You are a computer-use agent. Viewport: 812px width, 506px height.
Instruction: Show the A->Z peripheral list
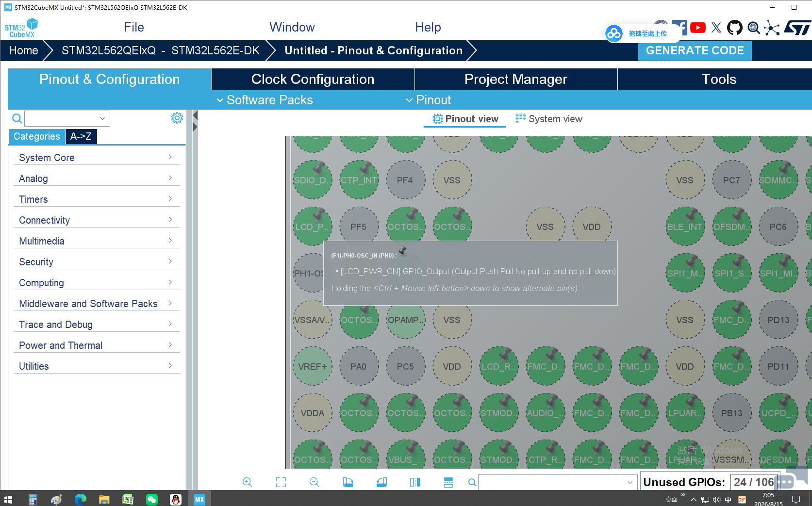pos(81,136)
